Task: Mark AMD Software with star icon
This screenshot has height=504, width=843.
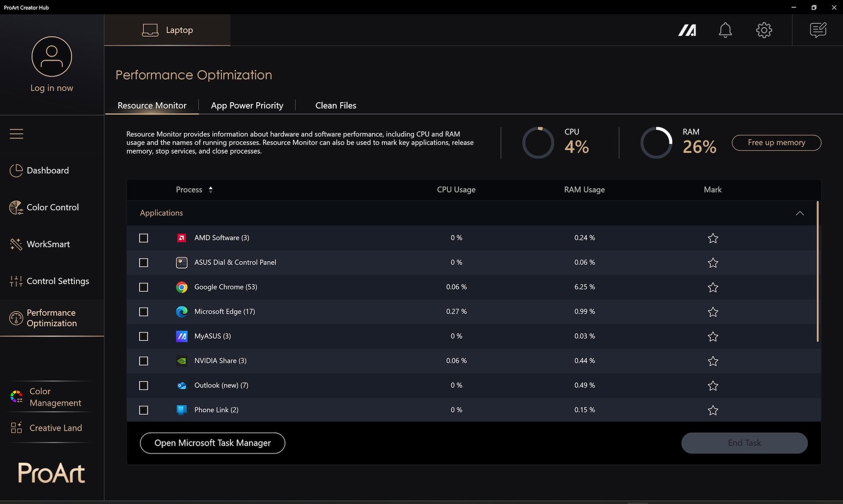Action: (713, 238)
